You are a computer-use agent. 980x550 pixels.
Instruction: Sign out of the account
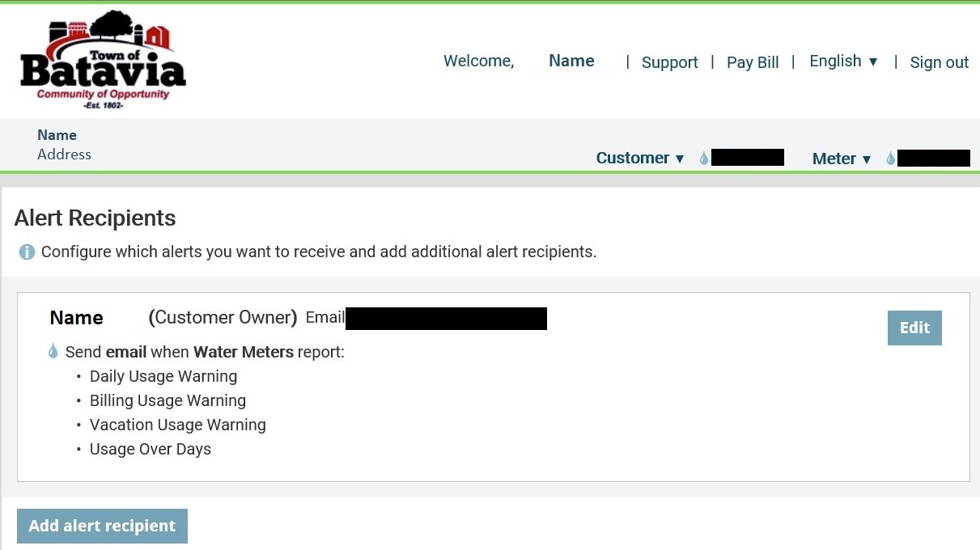click(x=939, y=62)
